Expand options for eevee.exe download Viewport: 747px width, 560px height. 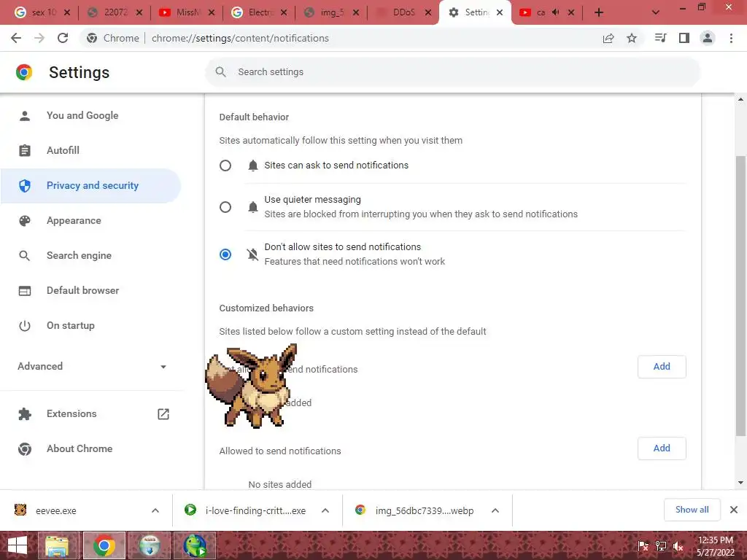[x=155, y=510]
